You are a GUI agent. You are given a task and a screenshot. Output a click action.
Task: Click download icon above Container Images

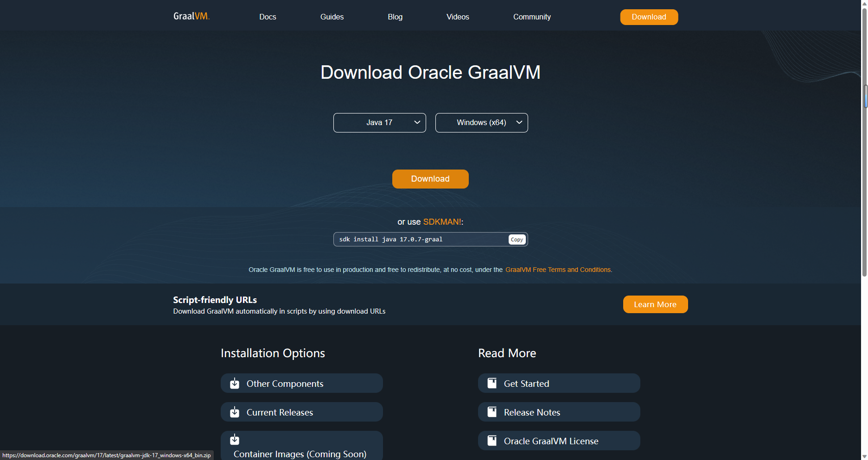(x=235, y=439)
